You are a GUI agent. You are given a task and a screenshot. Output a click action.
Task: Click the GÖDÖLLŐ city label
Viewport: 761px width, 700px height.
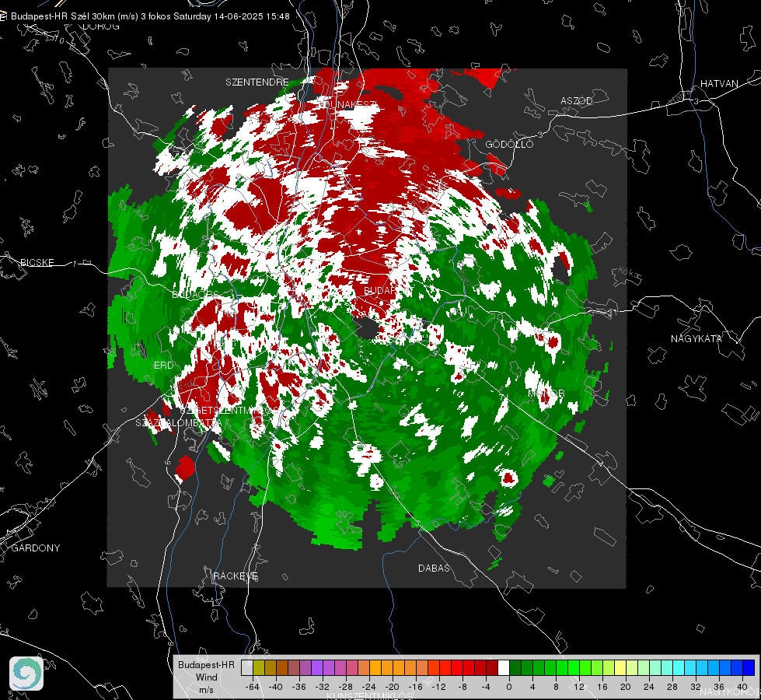pyautogui.click(x=509, y=144)
